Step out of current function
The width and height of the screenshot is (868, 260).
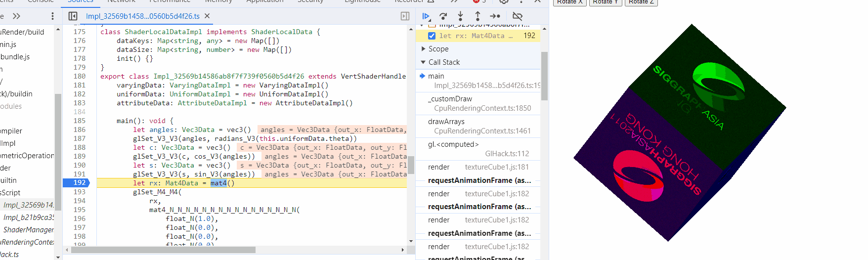pyautogui.click(x=477, y=16)
